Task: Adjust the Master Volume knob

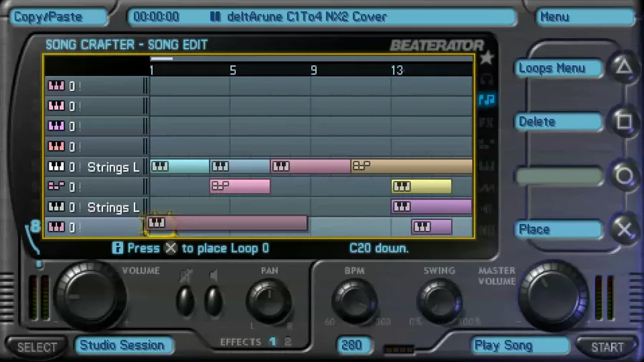Action: [x=553, y=295]
